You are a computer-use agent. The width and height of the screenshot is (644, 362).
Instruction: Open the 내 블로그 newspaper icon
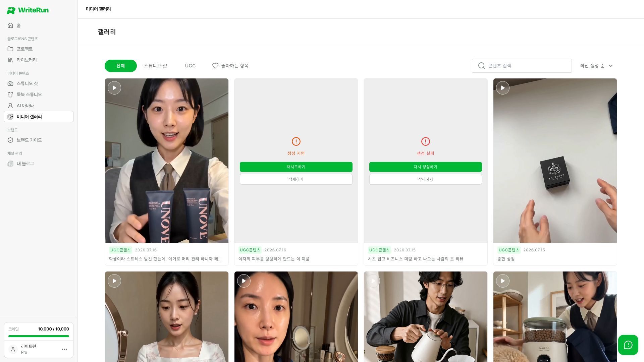(x=10, y=164)
